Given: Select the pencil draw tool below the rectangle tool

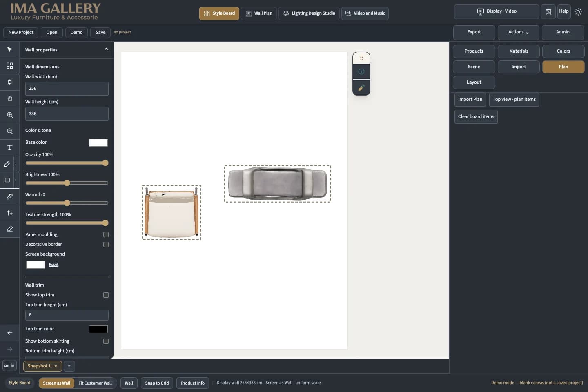Looking at the screenshot, I should (x=10, y=196).
